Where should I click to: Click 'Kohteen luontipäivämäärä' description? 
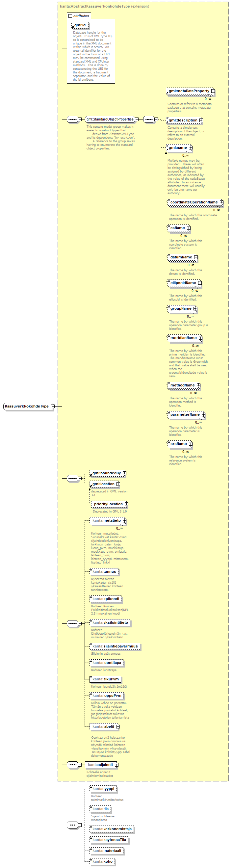109,687
